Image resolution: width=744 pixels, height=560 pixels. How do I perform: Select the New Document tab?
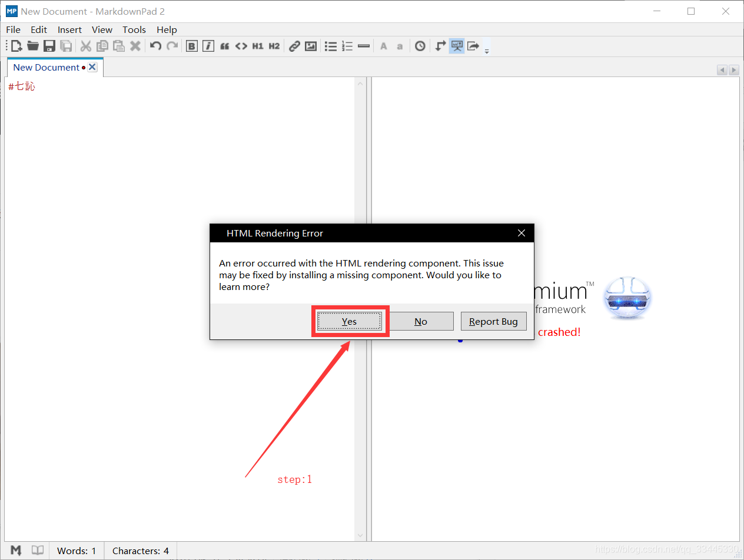coord(46,68)
